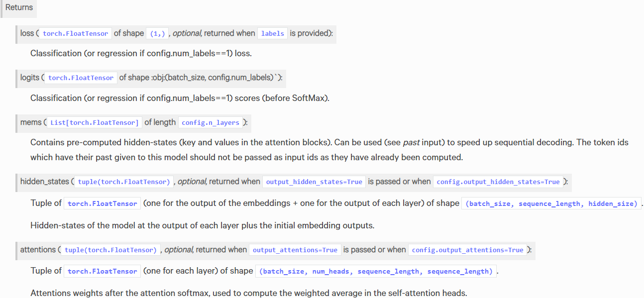
Task: Click the attentions parameter name
Action: (38, 250)
